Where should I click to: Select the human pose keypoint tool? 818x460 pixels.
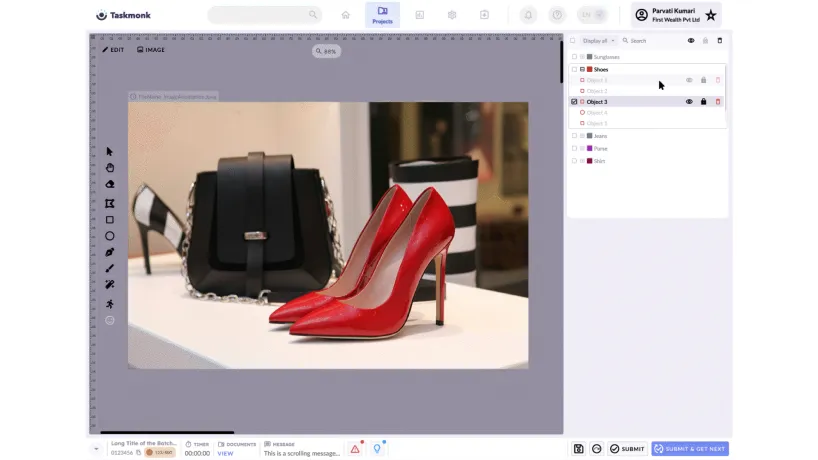(110, 304)
